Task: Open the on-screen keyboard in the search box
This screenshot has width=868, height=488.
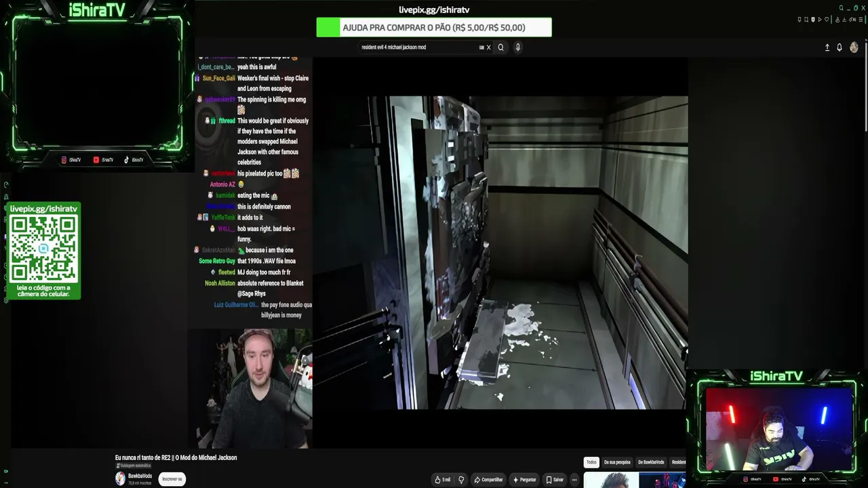Action: point(481,47)
